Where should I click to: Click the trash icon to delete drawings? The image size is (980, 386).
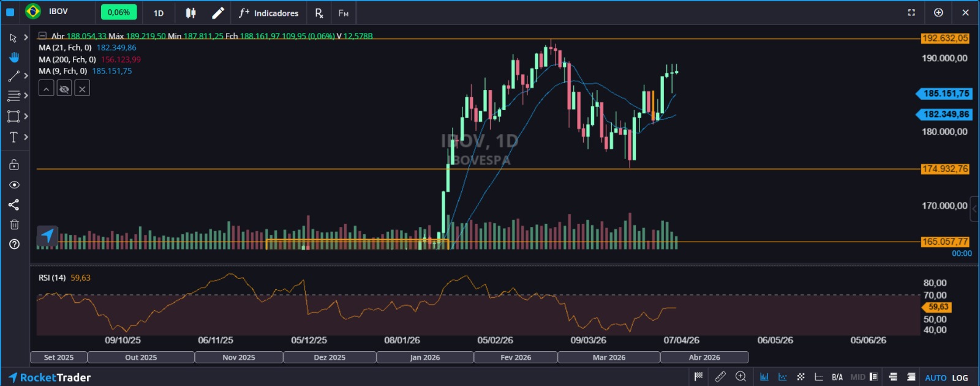point(14,225)
